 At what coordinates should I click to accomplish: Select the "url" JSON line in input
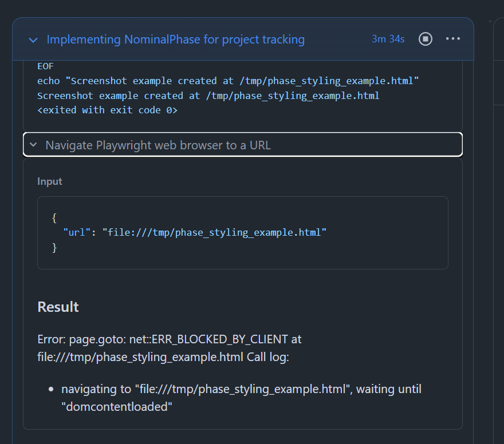[195, 232]
